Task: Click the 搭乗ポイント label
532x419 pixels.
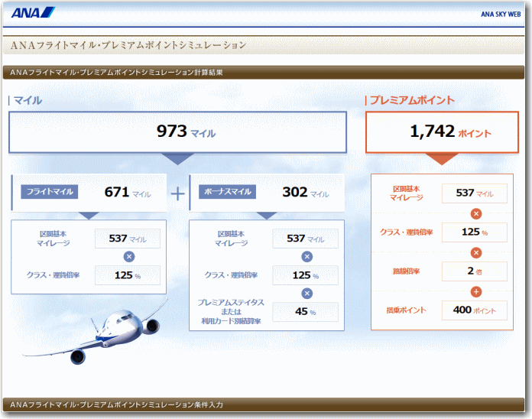Action: [406, 310]
